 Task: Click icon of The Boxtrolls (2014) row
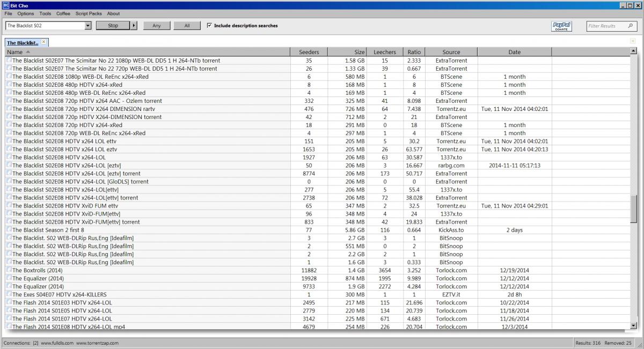tap(9, 270)
